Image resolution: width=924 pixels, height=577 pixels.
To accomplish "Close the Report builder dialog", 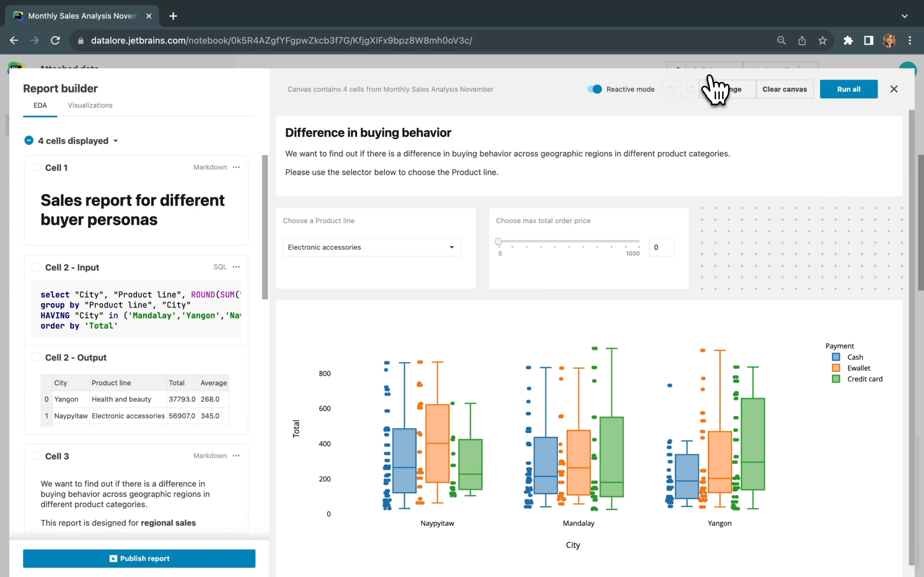I will 894,89.
